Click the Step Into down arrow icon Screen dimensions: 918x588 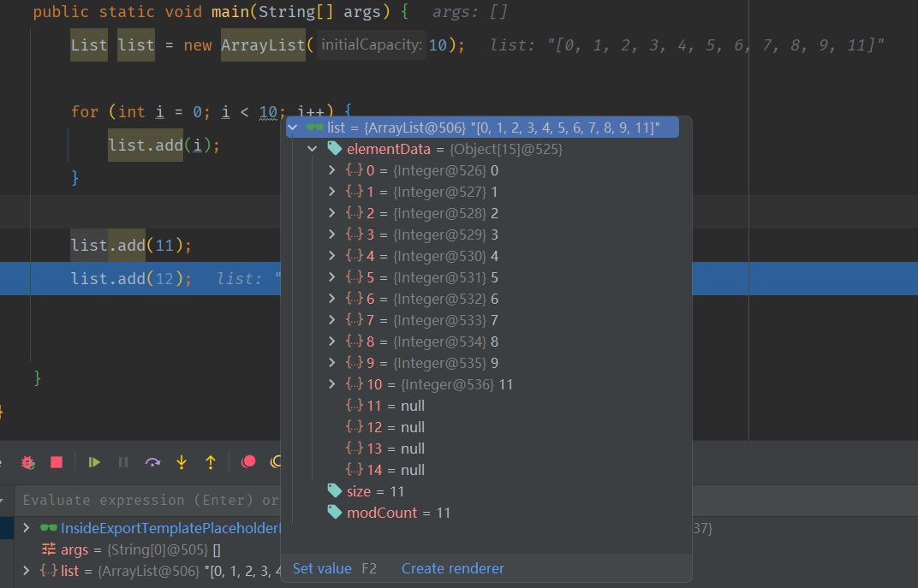tap(182, 462)
